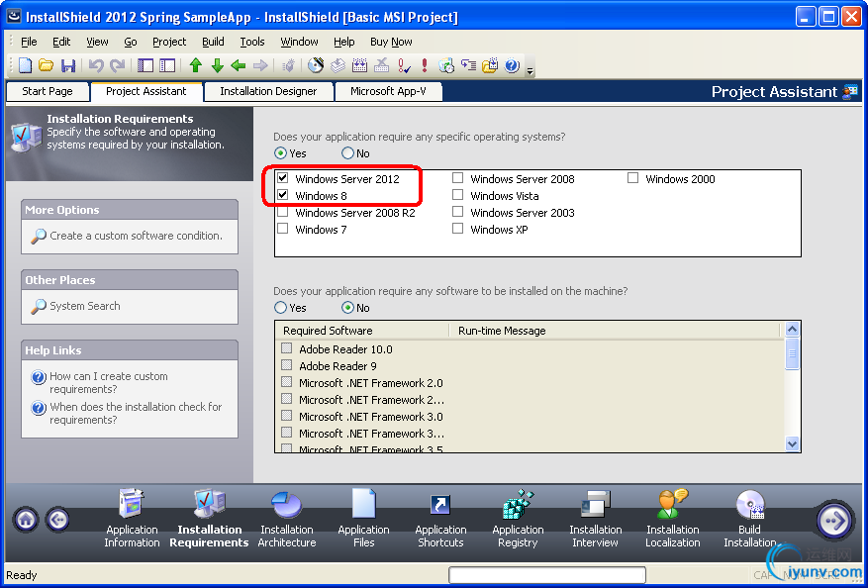Click the Open folder toolbar icon
868x588 pixels.
tap(46, 65)
